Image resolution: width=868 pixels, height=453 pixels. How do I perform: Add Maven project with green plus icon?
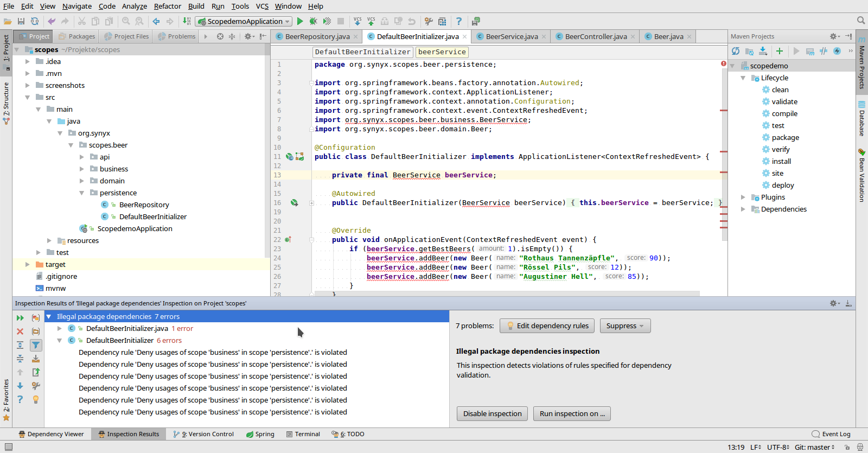tap(780, 51)
